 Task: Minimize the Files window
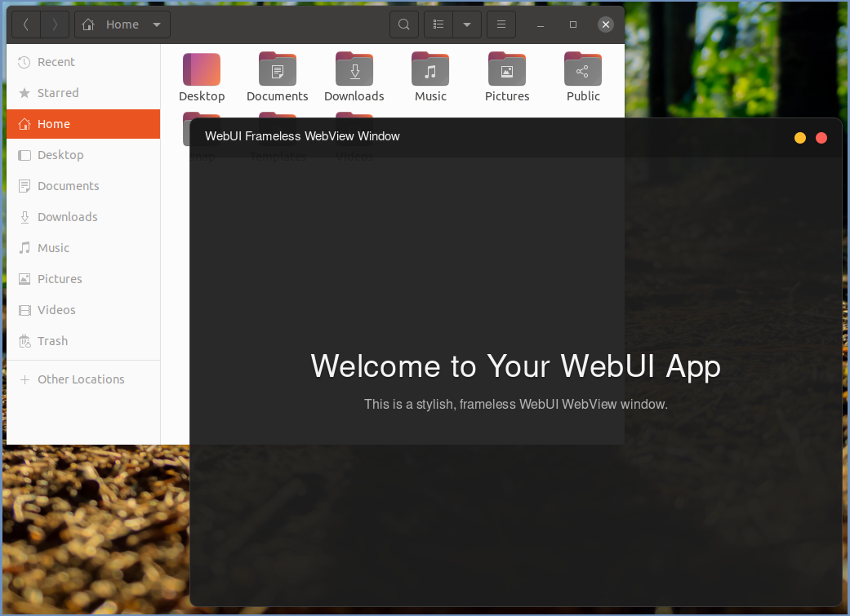click(541, 24)
